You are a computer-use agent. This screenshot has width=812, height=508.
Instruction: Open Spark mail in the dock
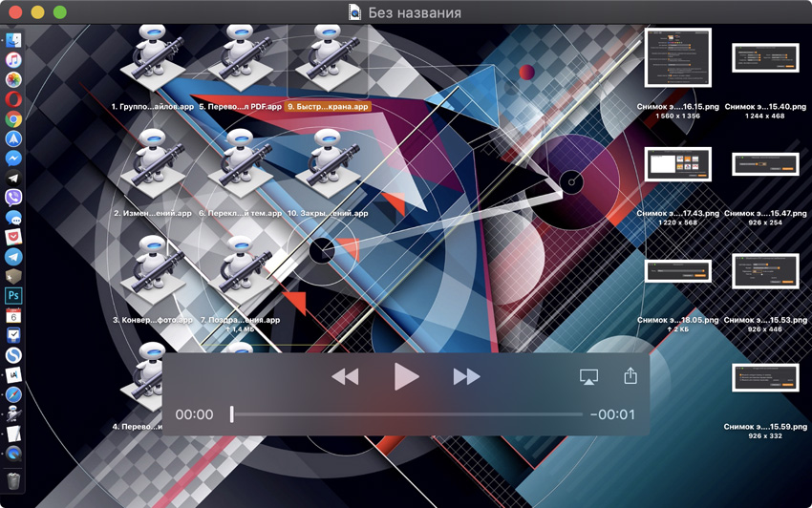tap(13, 138)
